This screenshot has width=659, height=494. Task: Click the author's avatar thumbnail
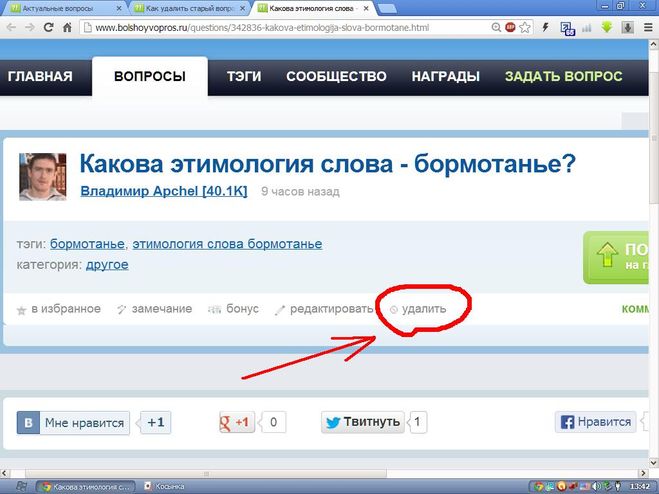click(x=43, y=177)
